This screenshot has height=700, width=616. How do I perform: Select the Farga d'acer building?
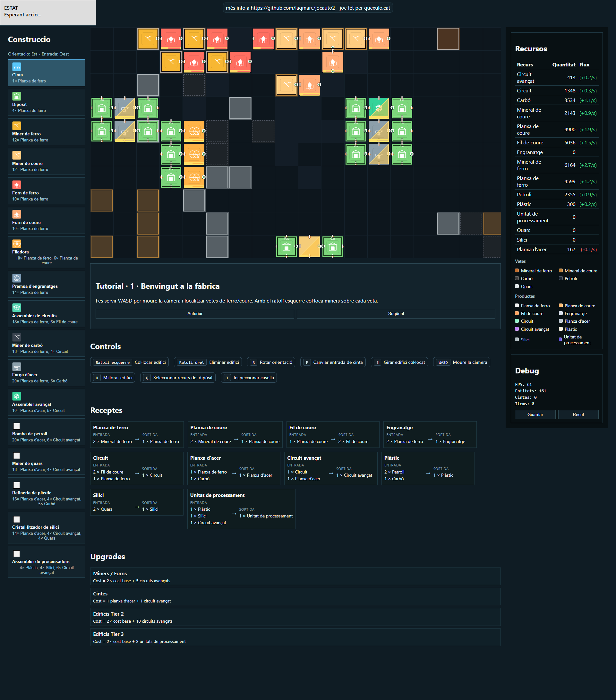pyautogui.click(x=46, y=372)
